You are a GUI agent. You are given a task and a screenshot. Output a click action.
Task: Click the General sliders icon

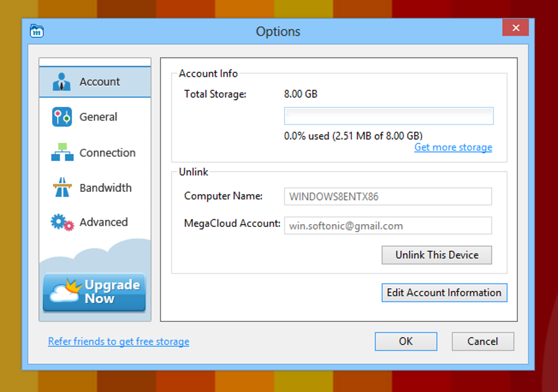62,117
